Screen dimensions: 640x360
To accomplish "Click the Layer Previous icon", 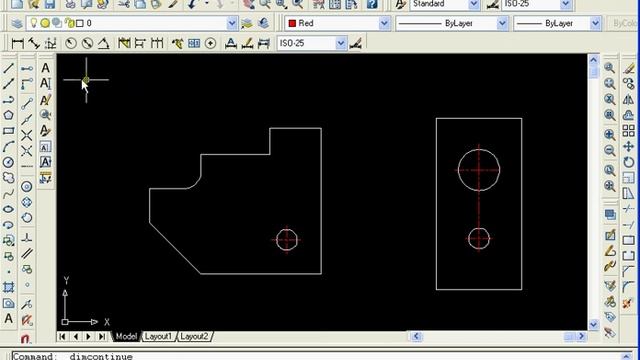I will click(x=263, y=23).
